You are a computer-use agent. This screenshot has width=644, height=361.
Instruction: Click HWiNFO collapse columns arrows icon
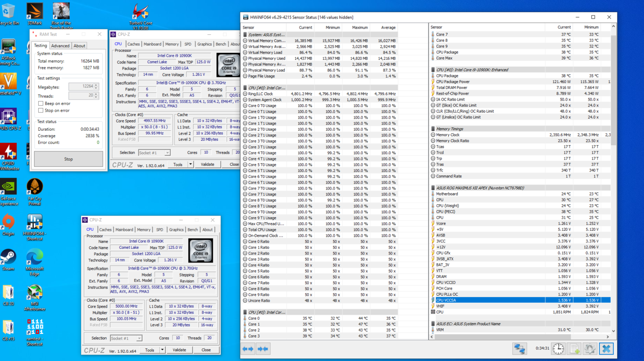pyautogui.click(x=263, y=348)
